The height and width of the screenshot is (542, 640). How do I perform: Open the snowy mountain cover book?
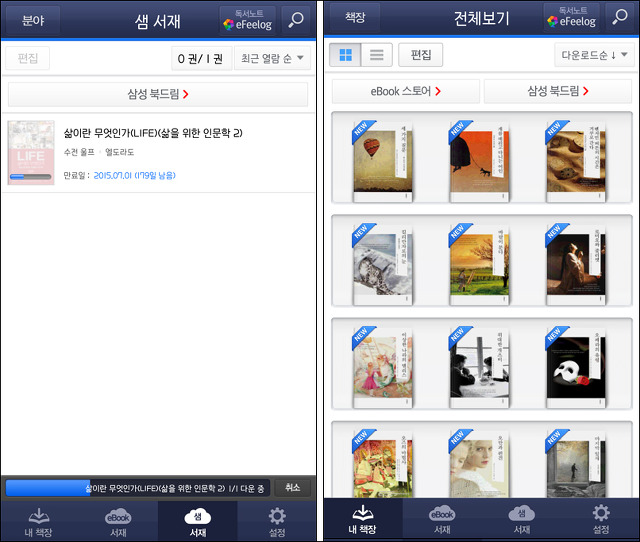(382, 264)
